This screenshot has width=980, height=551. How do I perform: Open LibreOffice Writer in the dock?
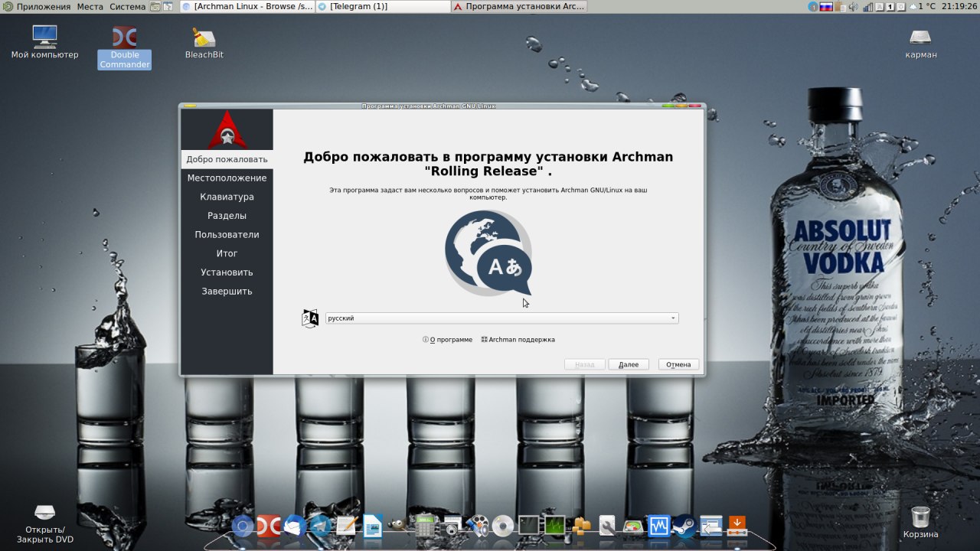372,526
